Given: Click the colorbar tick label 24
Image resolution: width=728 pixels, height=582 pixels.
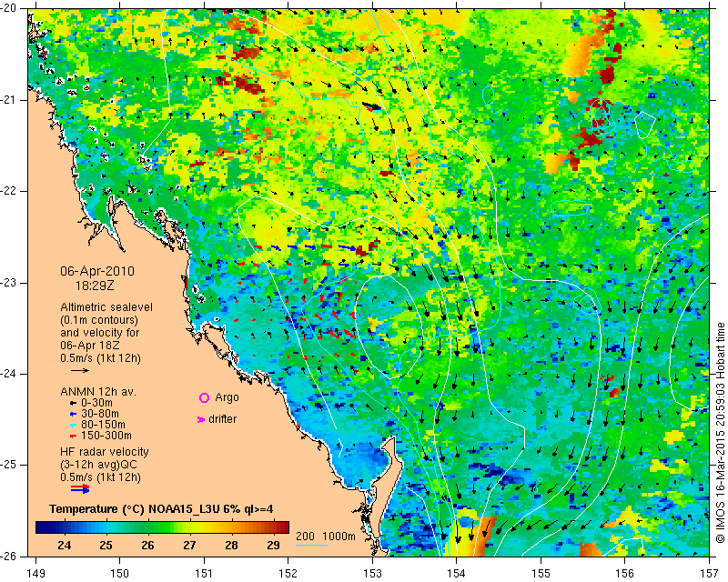Looking at the screenshot, I should tap(64, 546).
